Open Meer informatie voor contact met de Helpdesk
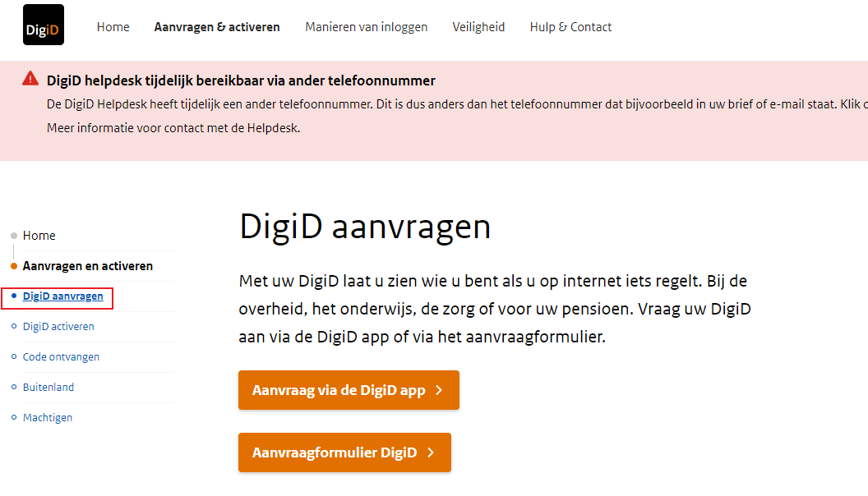Viewport: 868px width, 496px height. [173, 128]
